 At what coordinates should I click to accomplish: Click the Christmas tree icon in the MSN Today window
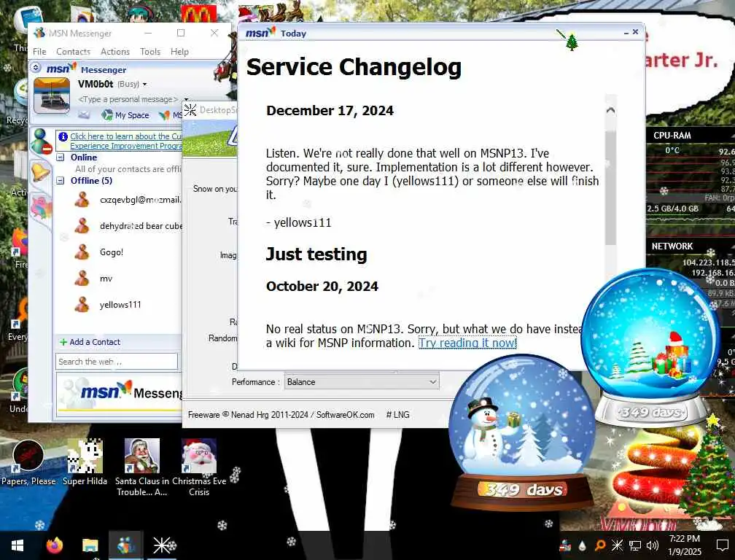point(572,42)
